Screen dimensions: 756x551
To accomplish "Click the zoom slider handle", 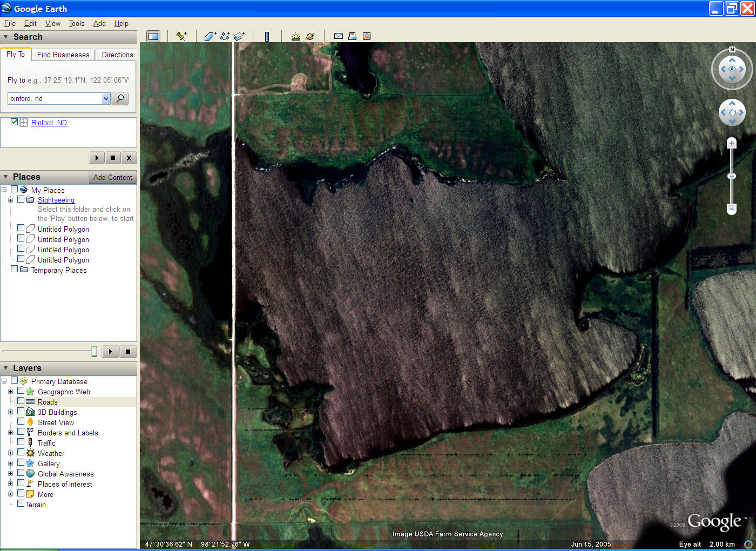I will [x=732, y=176].
